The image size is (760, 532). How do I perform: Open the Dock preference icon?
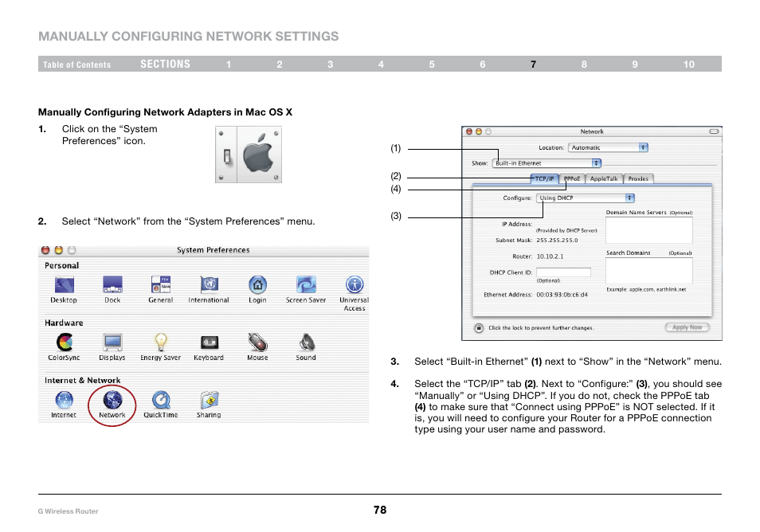click(112, 285)
